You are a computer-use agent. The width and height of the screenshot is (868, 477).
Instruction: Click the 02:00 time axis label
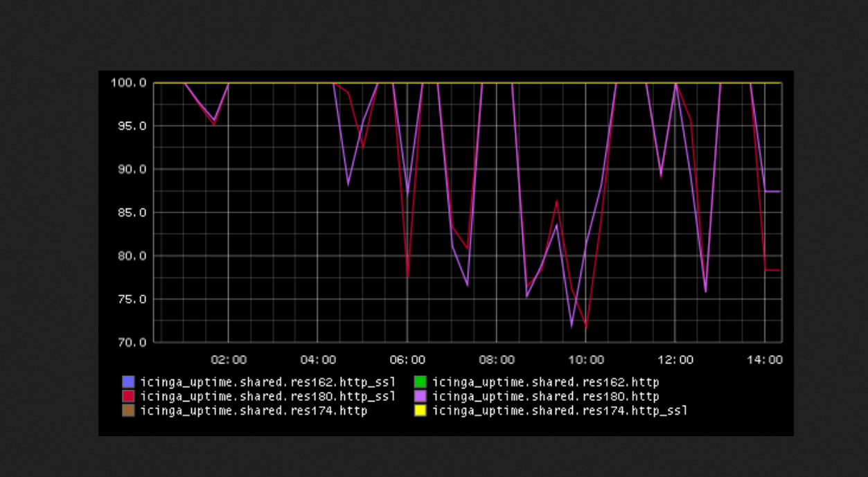tap(229, 360)
